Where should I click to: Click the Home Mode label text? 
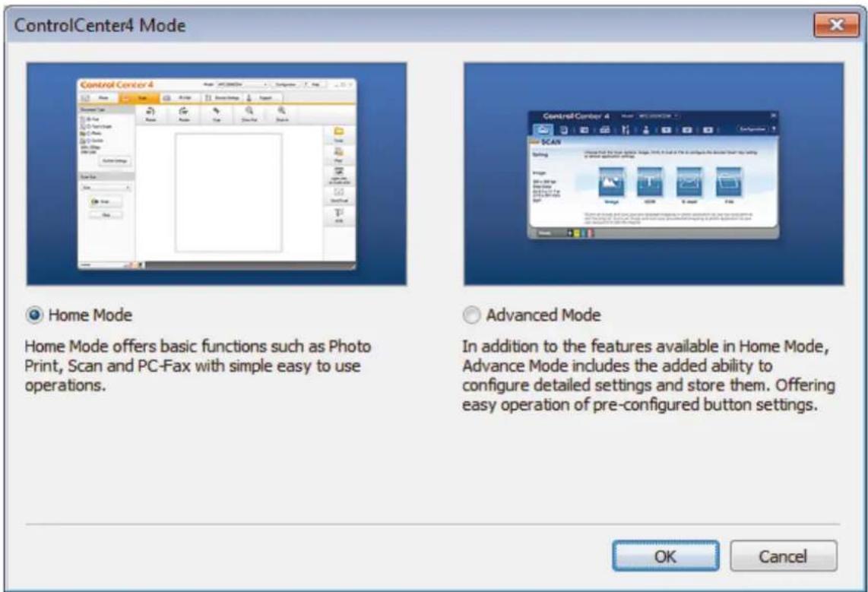(90, 315)
